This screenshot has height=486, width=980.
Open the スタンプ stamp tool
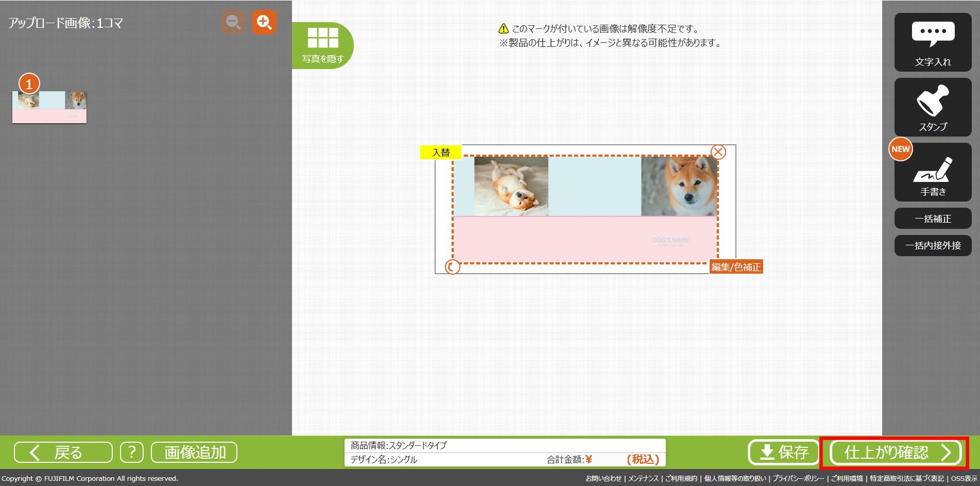(933, 107)
